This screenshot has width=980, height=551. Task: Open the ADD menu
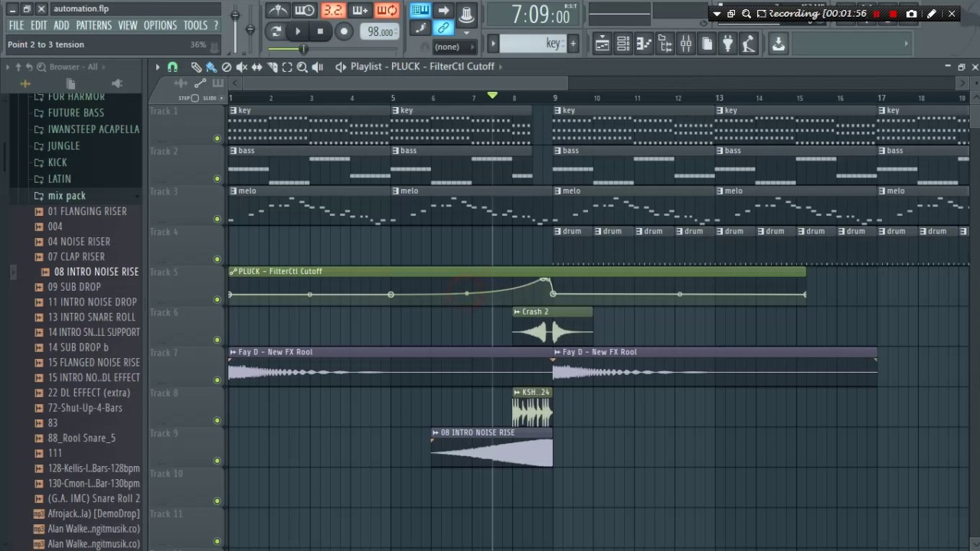click(x=61, y=25)
